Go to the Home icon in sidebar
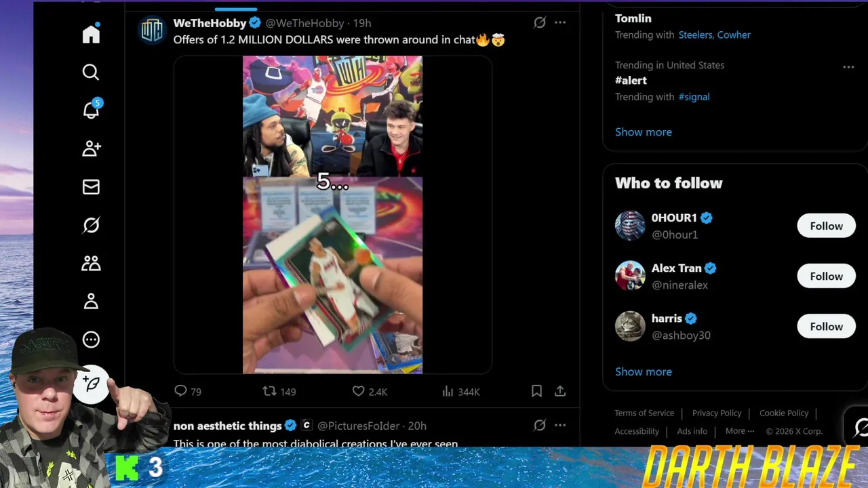 coord(91,35)
